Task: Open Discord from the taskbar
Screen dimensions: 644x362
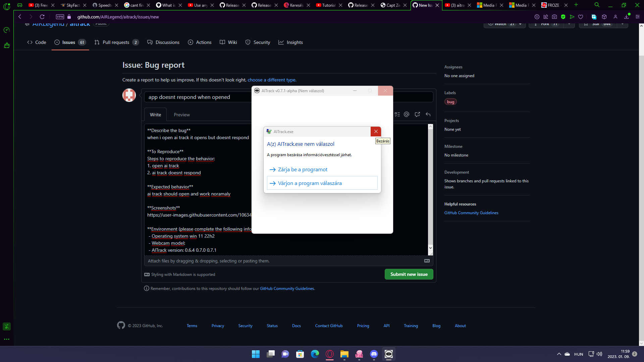Action: [374, 354]
